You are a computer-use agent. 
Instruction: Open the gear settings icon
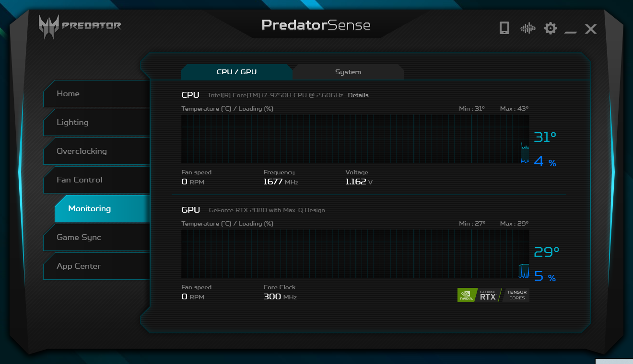(551, 28)
